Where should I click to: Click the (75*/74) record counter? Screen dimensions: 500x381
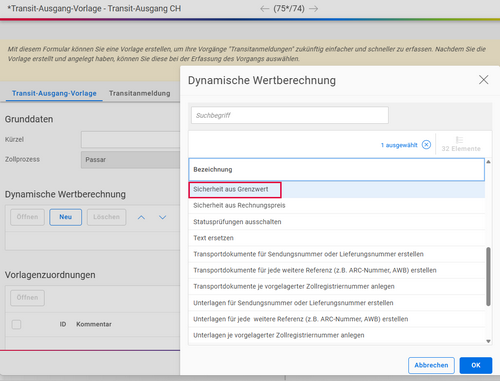click(x=289, y=9)
